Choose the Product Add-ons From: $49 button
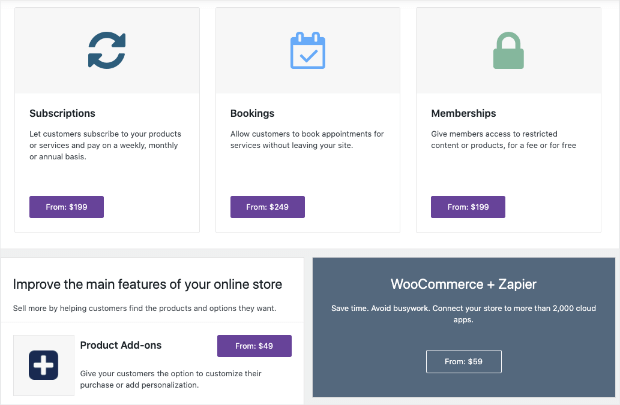Image resolution: width=620 pixels, height=405 pixels. coord(254,346)
